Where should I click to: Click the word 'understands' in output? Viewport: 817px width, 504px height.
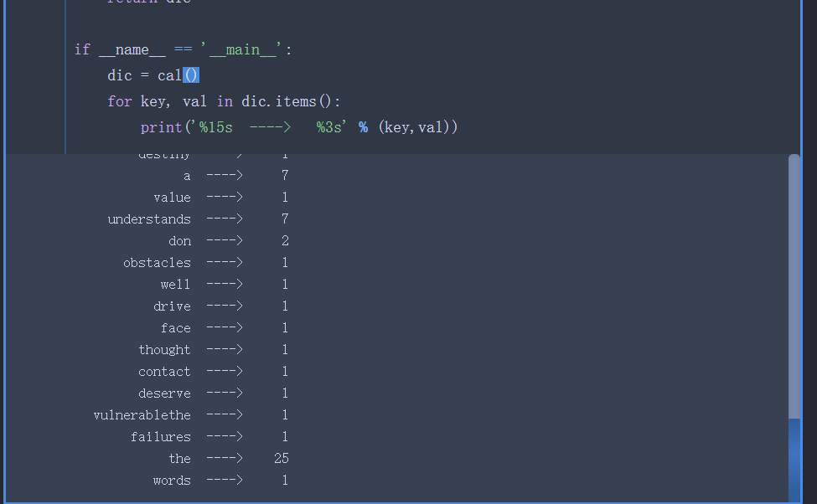(149, 219)
